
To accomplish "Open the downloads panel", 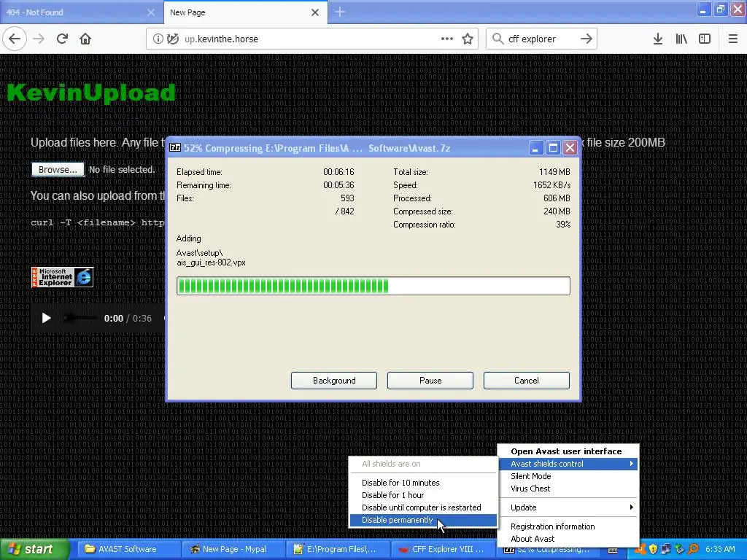I will (x=658, y=39).
